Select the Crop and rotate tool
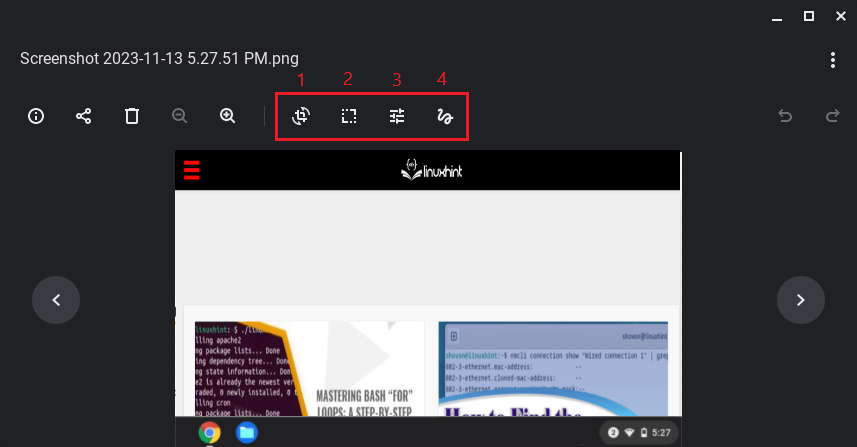 tap(301, 116)
